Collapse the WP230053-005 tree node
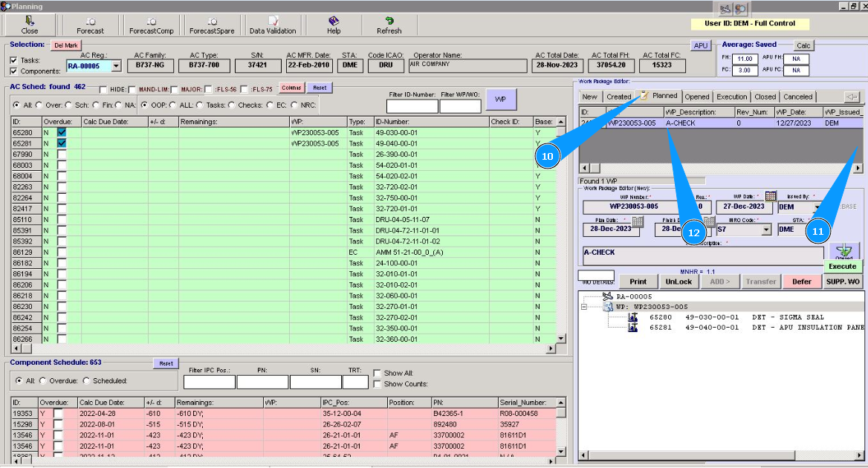Screen dimensions: 868x468 tap(585, 306)
